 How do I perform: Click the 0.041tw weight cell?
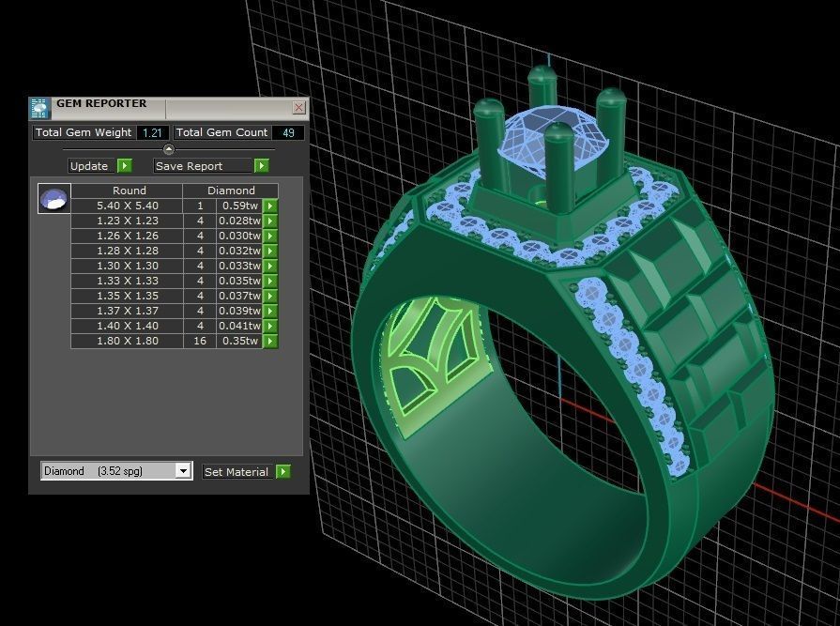pos(239,326)
